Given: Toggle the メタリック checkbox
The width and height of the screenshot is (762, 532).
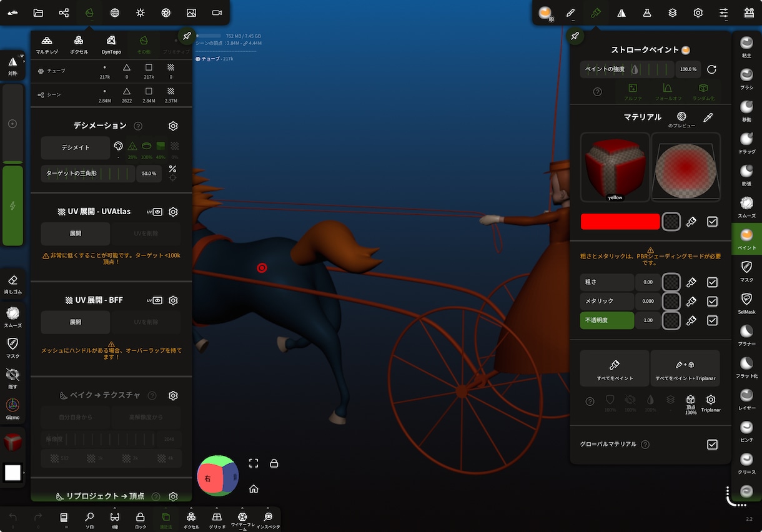Looking at the screenshot, I should (x=712, y=302).
